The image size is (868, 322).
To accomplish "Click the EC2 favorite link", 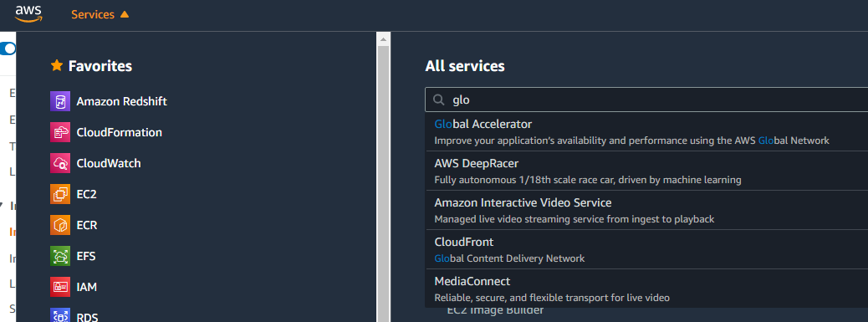I will point(86,195).
